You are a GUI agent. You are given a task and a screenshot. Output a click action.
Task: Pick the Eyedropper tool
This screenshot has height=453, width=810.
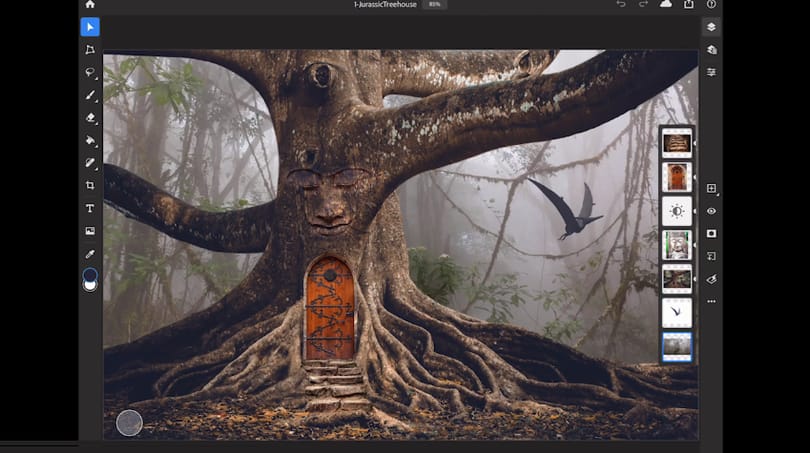[x=90, y=254]
